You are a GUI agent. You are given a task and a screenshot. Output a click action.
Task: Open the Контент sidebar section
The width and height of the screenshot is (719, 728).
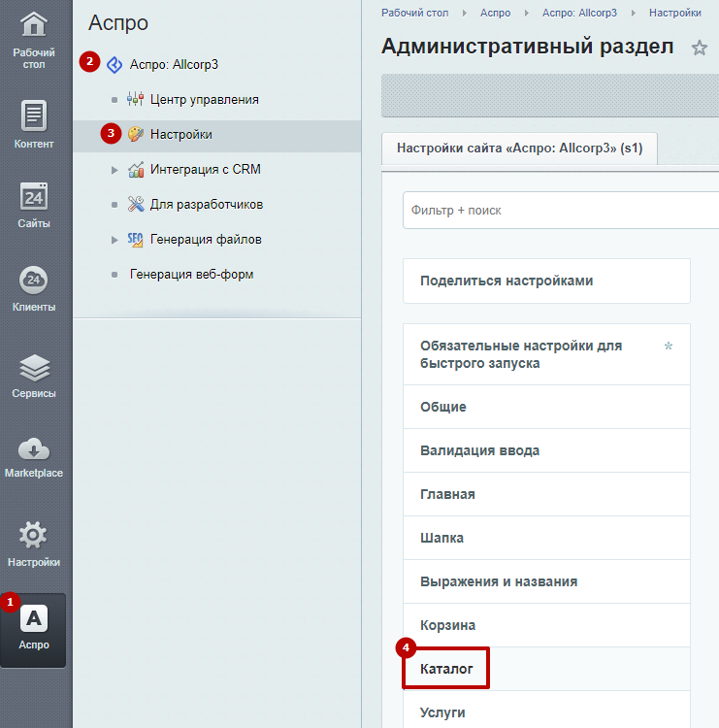point(33,124)
